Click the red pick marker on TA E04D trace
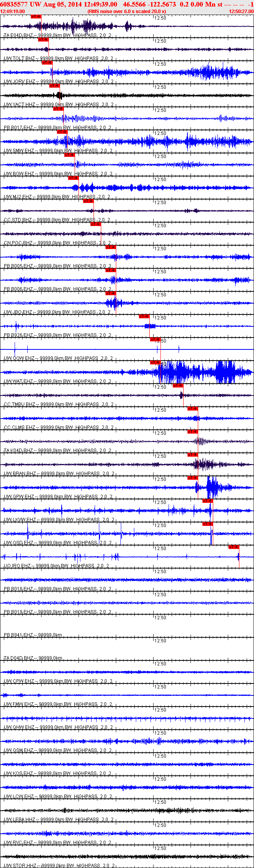This screenshot has width=254, height=868. (x=36, y=17)
